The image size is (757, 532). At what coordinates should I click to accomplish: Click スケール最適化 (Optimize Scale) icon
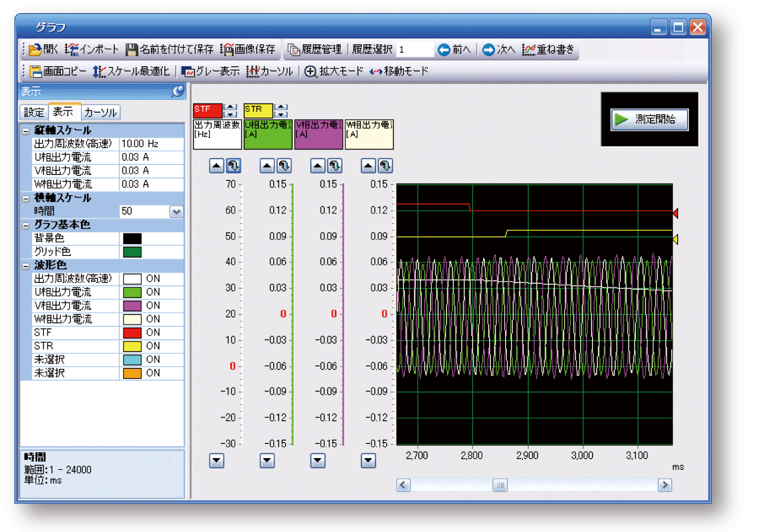coord(99,72)
